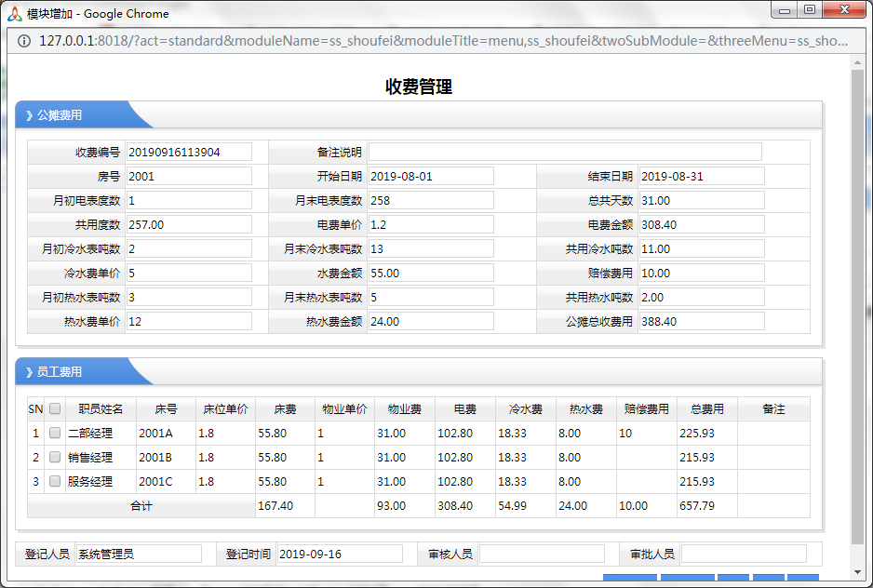
Task: Toggle the select-all checkbox in table header
Action: (x=55, y=408)
